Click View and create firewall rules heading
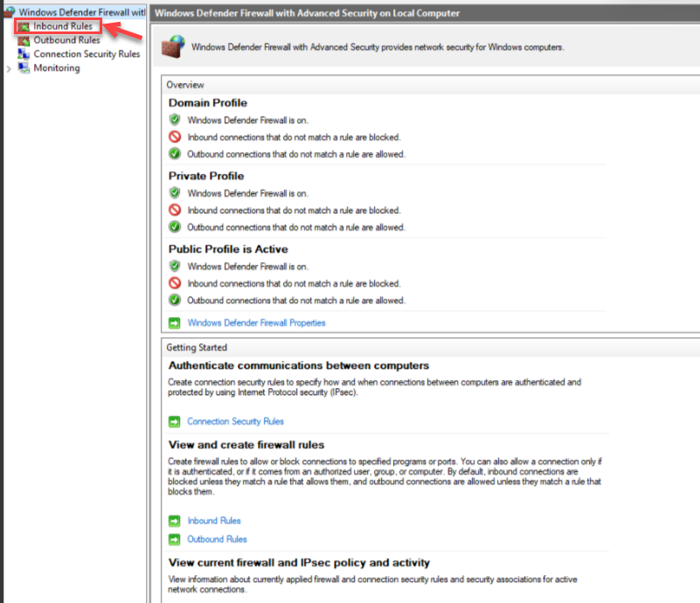700x603 pixels. coord(246,445)
